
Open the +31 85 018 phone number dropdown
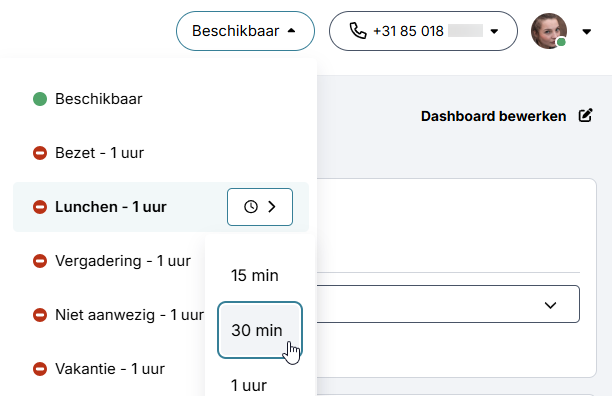point(423,31)
